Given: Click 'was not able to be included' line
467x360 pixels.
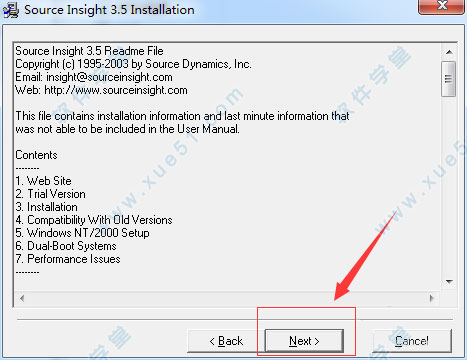Looking at the screenshot, I should click(x=127, y=129).
